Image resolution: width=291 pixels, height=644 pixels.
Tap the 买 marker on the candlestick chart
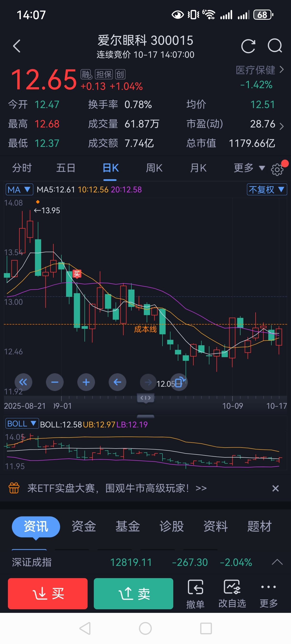[x=77, y=274]
